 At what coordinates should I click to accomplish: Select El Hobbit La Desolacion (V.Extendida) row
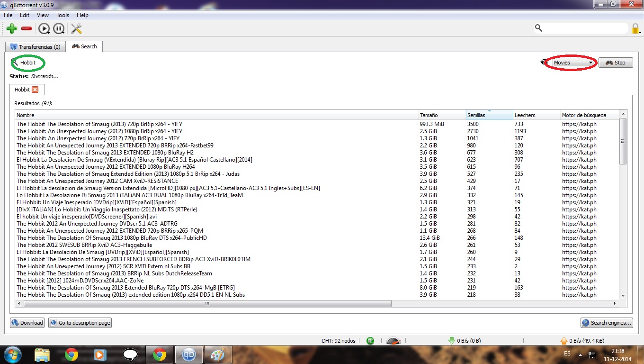[x=317, y=160]
